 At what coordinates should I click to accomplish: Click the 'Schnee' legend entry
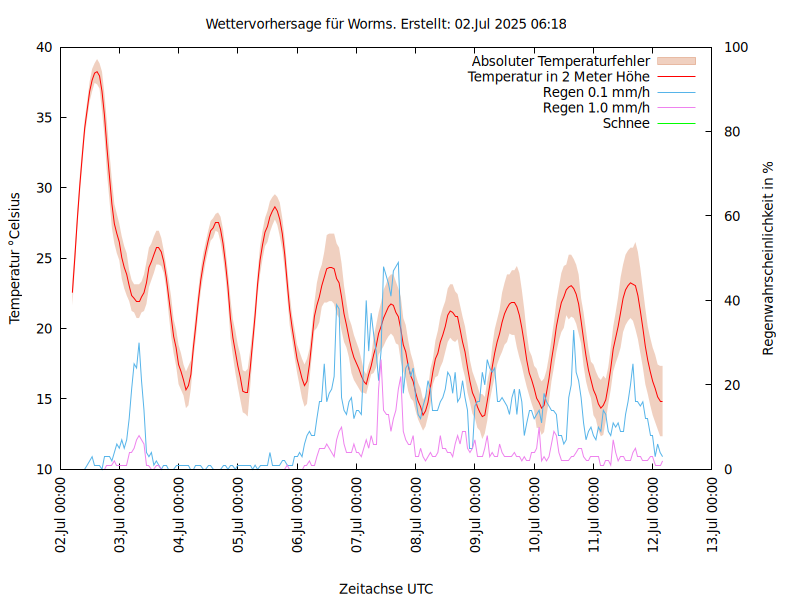pos(626,123)
